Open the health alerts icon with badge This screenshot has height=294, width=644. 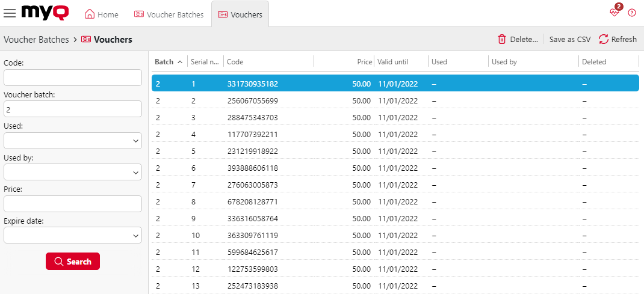pyautogui.click(x=615, y=12)
